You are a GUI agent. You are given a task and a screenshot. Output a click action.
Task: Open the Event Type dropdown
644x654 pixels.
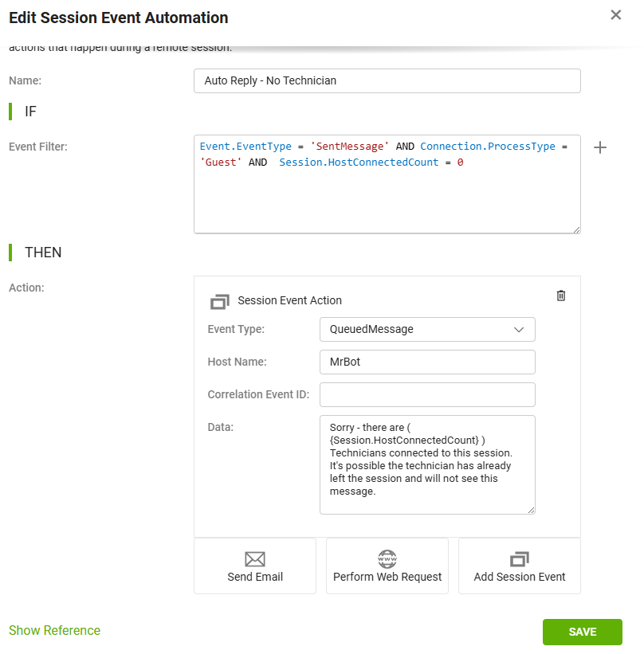pos(426,329)
